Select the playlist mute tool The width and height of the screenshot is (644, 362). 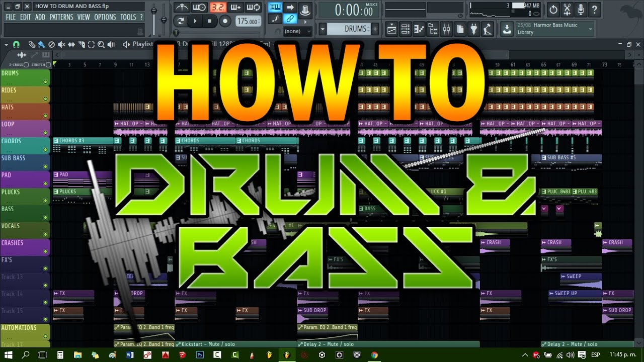(61, 44)
